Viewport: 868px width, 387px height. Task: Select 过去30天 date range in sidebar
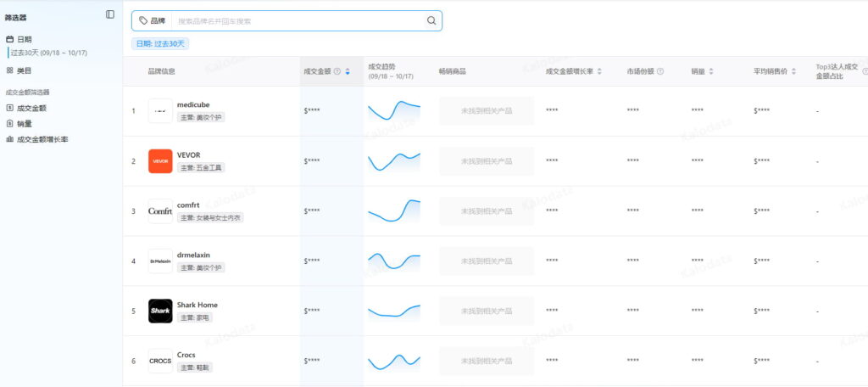tap(48, 53)
